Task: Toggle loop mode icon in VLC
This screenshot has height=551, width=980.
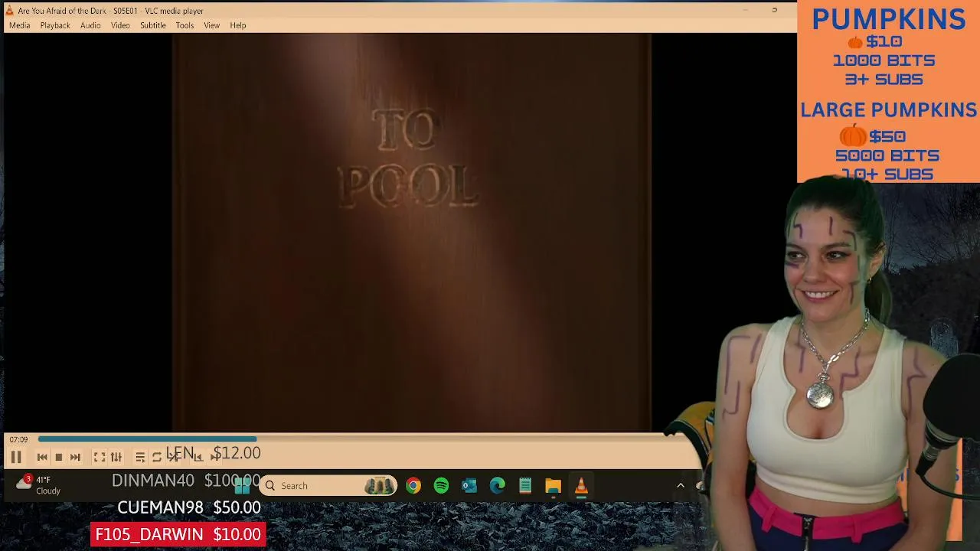Action: [157, 457]
